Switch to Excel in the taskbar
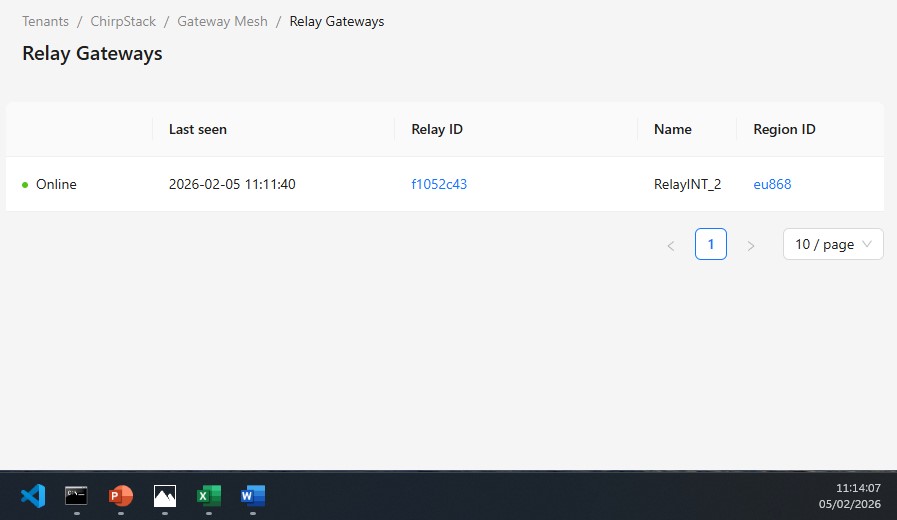Image resolution: width=897 pixels, height=520 pixels. coord(208,495)
